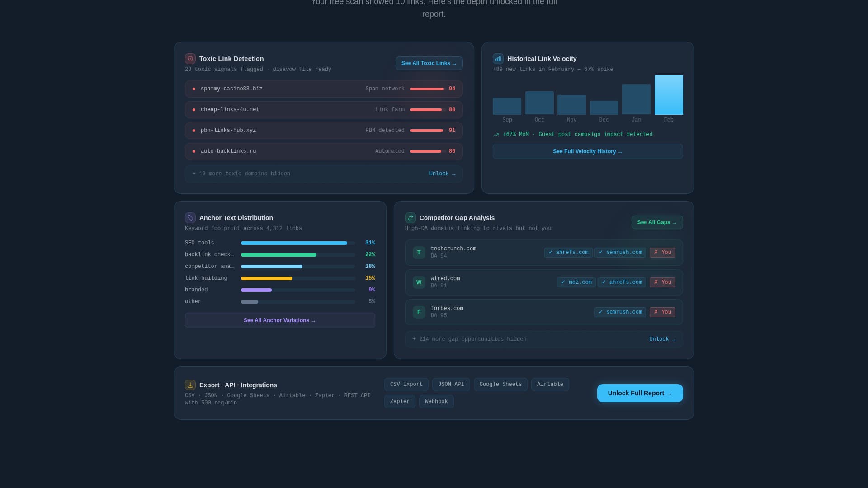Click the Automated label
The image size is (868, 488).
click(x=390, y=151)
